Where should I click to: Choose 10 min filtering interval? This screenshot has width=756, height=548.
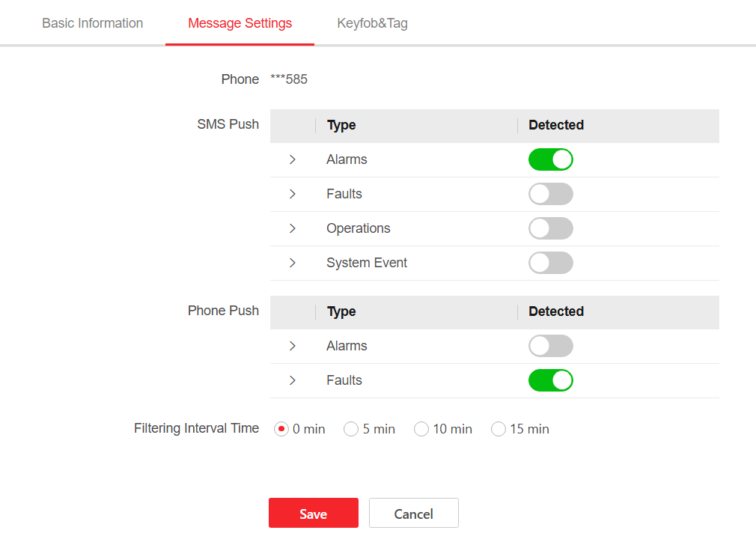[x=421, y=429]
